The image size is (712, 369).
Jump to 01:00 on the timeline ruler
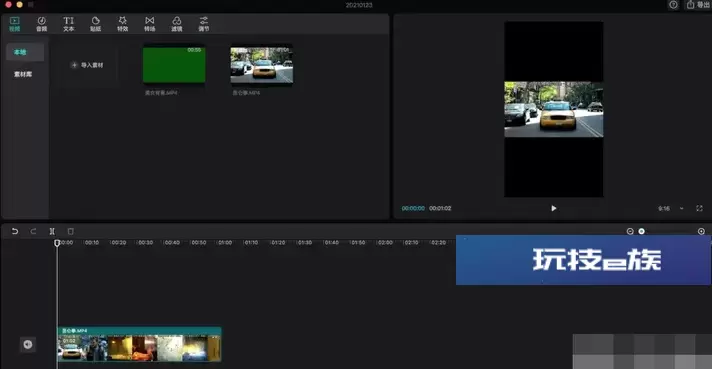(225, 242)
